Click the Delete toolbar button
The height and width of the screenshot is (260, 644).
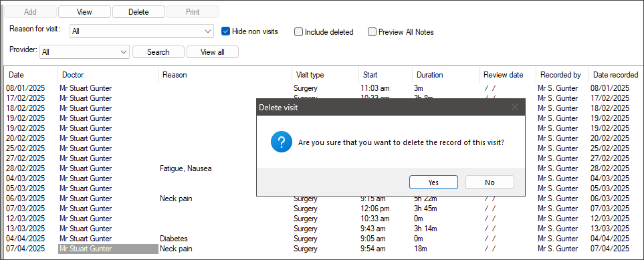pyautogui.click(x=138, y=12)
